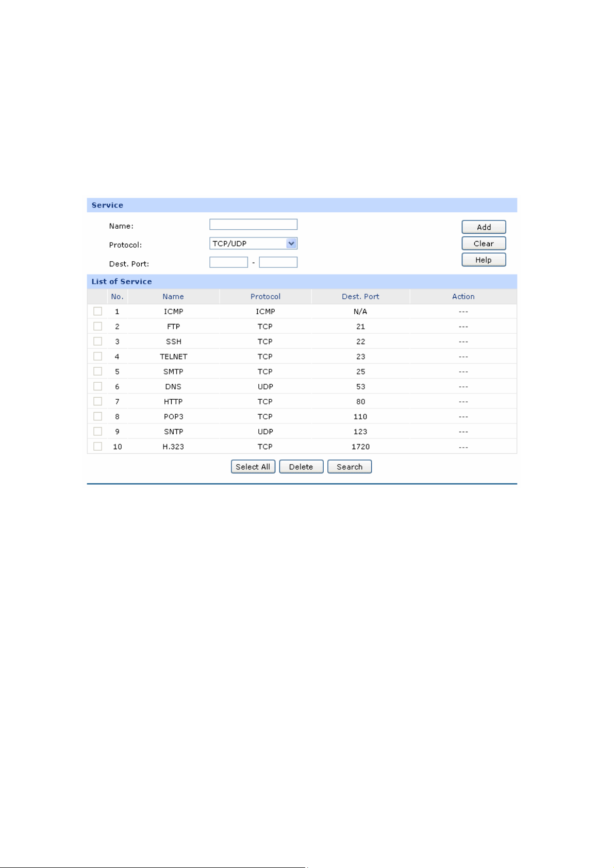Select the HTTP service checkbox
The image size is (614, 868).
coord(97,401)
